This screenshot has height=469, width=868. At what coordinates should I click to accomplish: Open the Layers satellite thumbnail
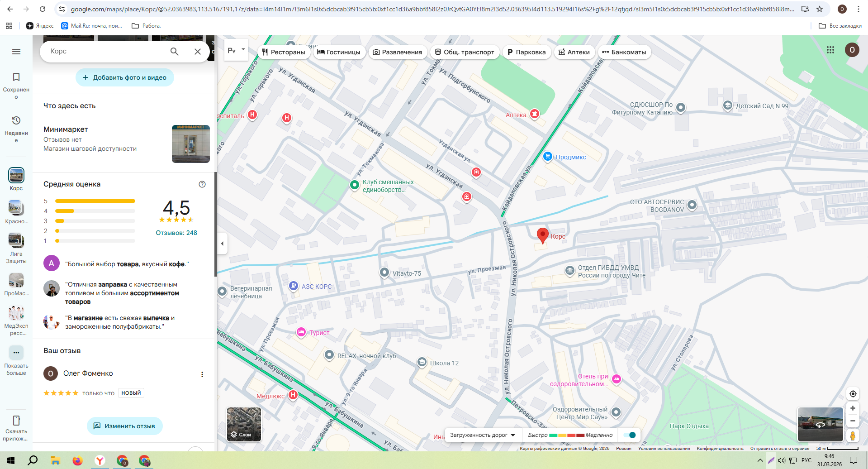[244, 424]
